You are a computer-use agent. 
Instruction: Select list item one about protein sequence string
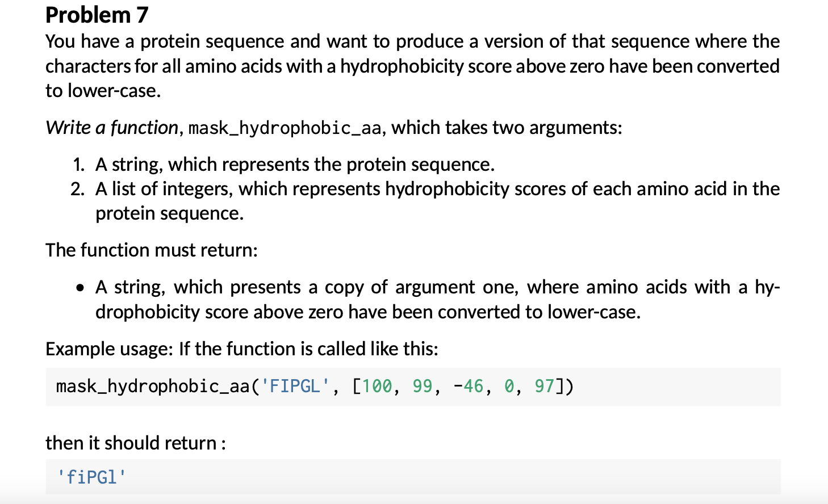click(x=295, y=165)
